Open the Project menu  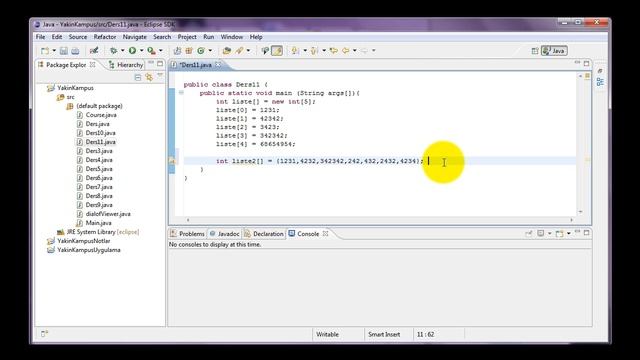coord(187,37)
